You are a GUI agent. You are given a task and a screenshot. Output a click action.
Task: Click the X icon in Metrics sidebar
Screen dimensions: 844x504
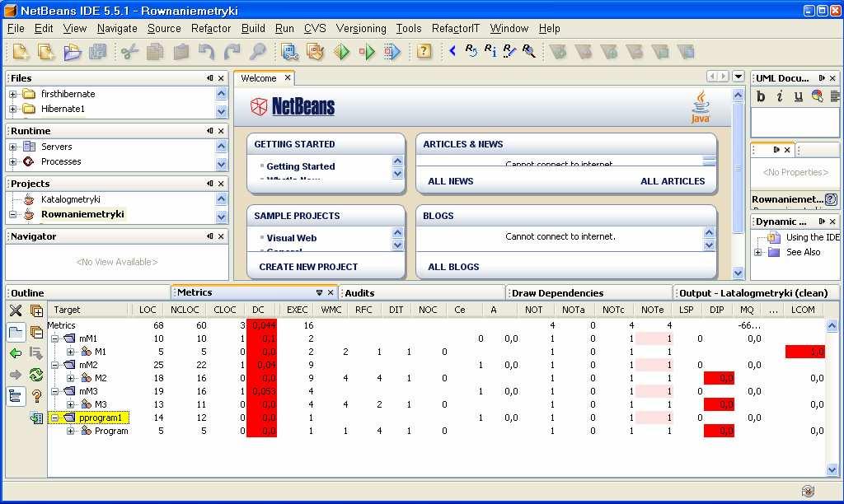pos(16,310)
